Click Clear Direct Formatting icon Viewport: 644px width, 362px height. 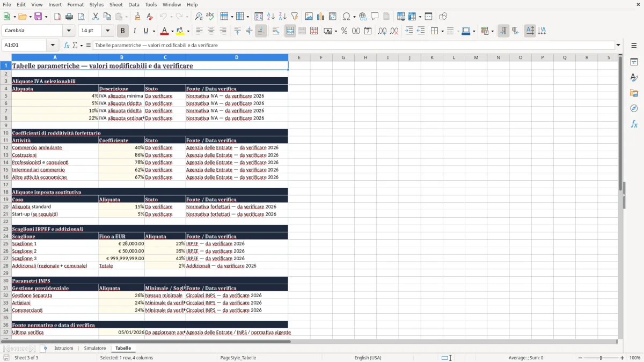(x=149, y=17)
